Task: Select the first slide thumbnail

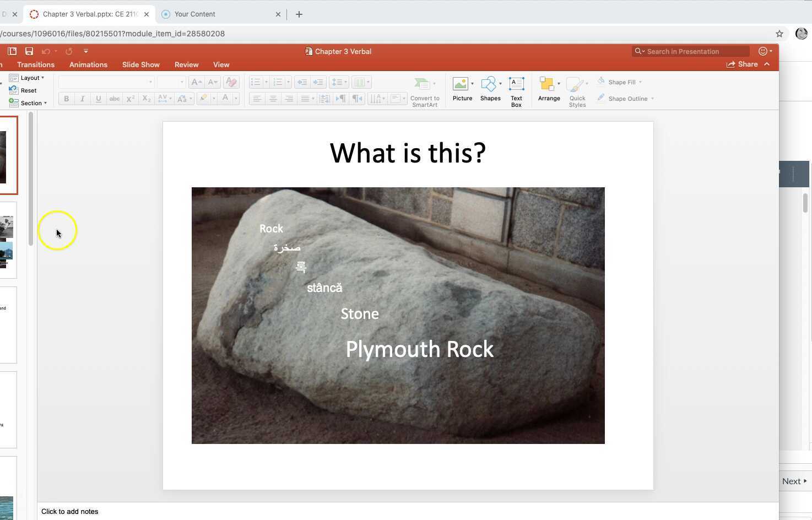Action: [x=8, y=155]
